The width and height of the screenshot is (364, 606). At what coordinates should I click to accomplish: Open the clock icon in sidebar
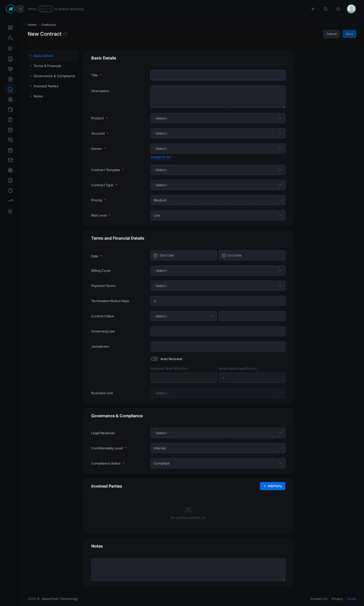point(10,191)
